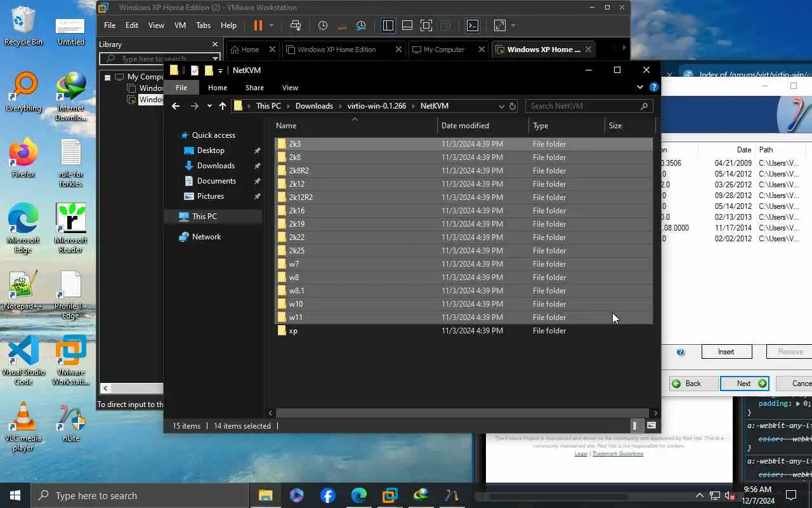
Task: Open Explorer File menu tab
Action: pyautogui.click(x=181, y=88)
